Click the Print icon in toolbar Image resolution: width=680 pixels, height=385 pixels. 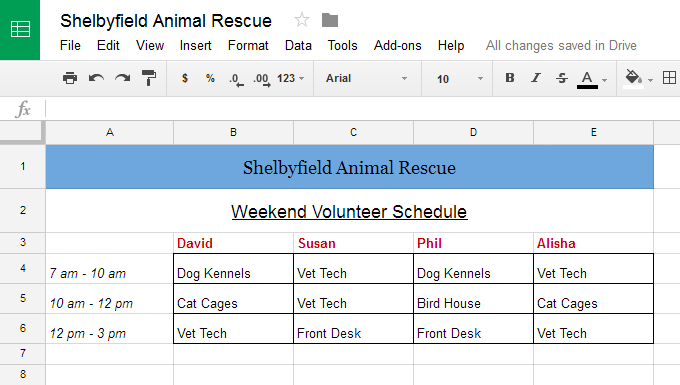click(x=70, y=78)
